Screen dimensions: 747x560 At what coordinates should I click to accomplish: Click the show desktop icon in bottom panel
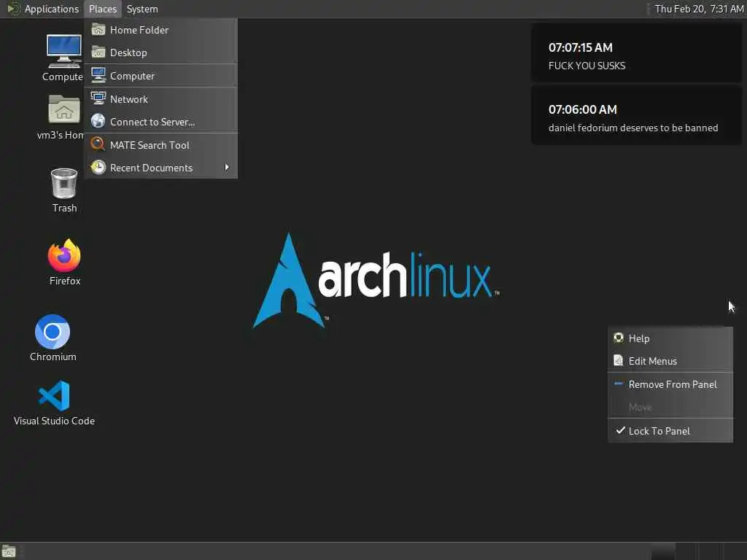[9, 551]
